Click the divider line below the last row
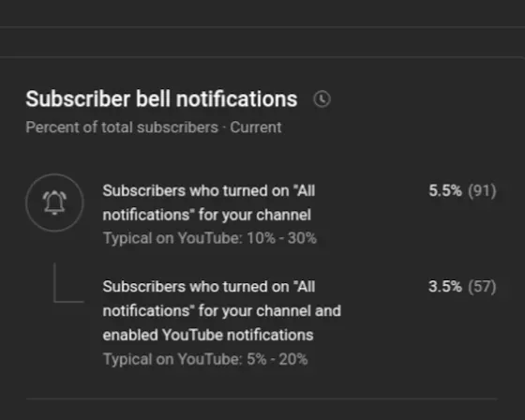Image resolution: width=525 pixels, height=420 pixels. tap(262, 398)
